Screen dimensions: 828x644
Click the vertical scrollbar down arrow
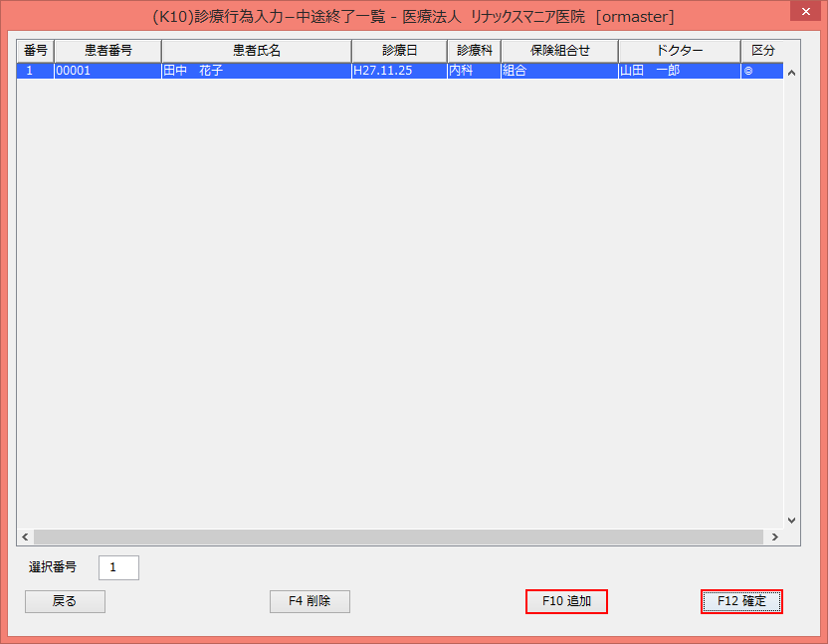[x=791, y=520]
